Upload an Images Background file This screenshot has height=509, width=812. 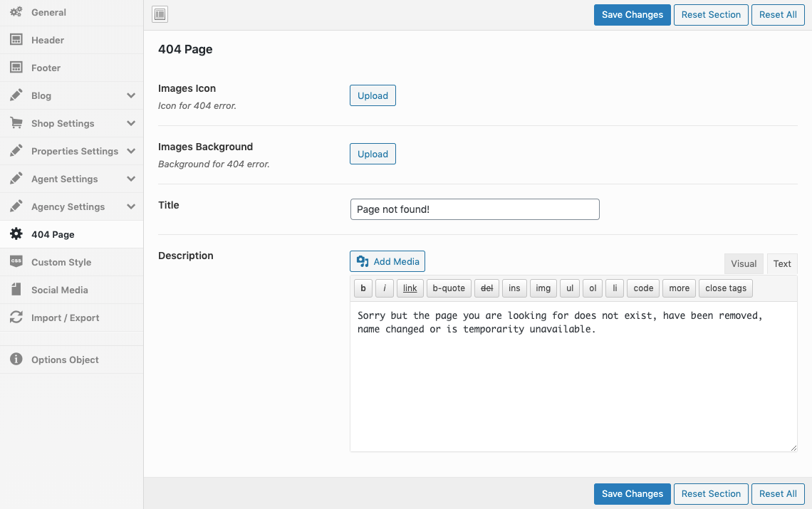click(x=373, y=154)
